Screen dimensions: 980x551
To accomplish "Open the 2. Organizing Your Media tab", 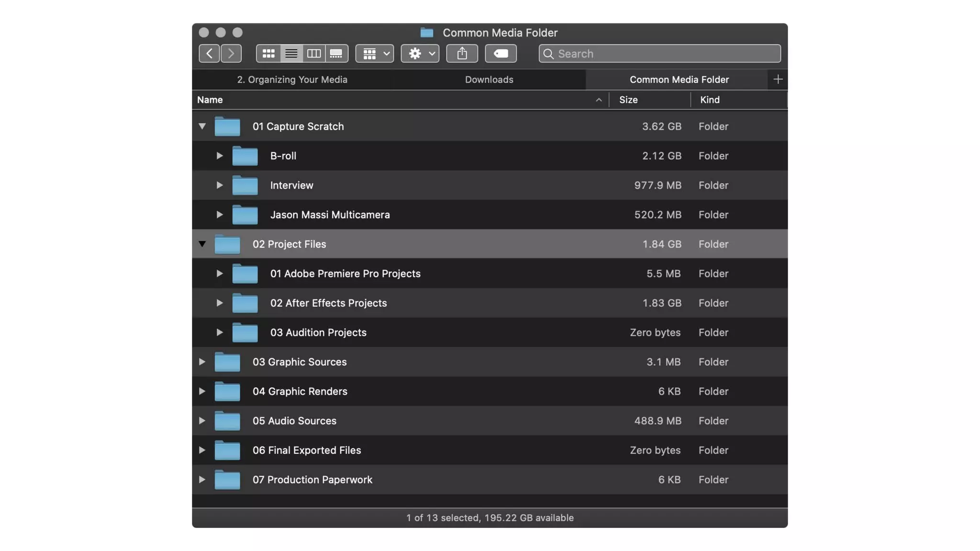I will tap(292, 80).
